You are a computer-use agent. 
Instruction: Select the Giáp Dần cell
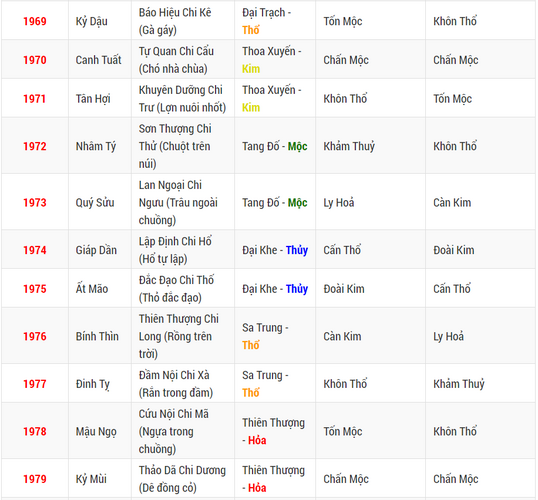[x=100, y=249]
